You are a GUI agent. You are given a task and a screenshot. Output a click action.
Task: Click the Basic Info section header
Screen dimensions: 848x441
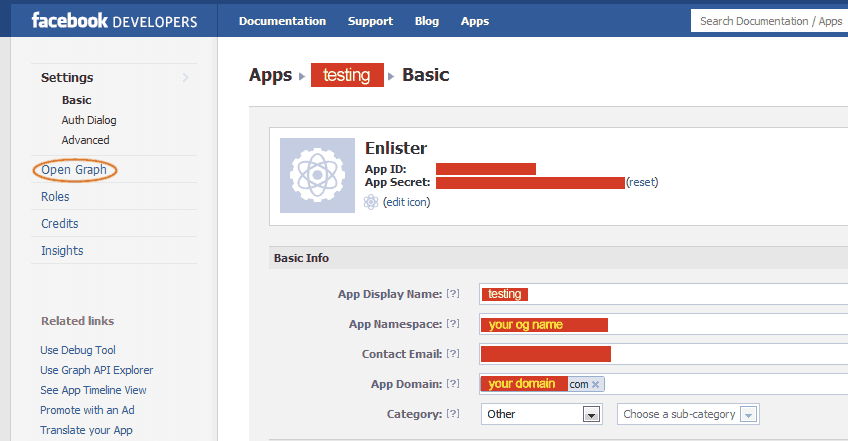[x=559, y=258]
